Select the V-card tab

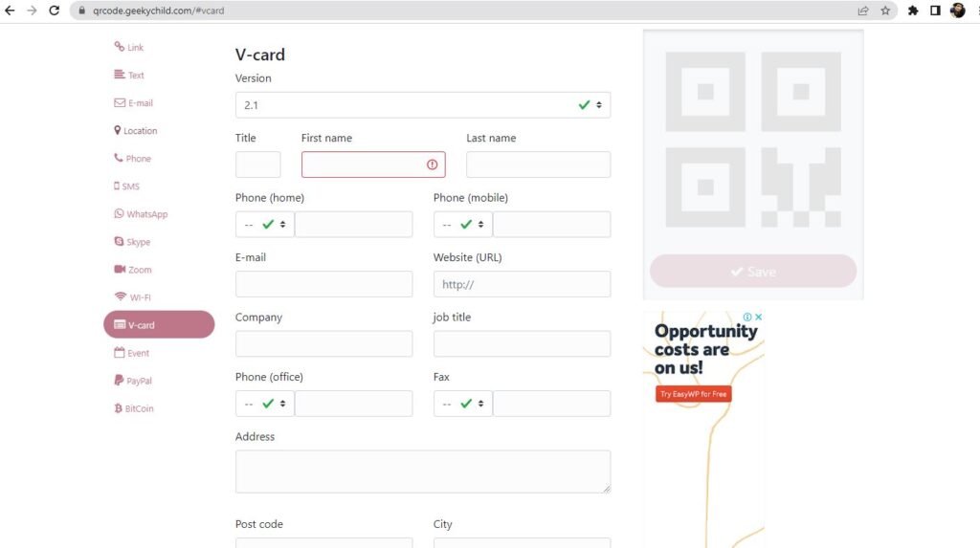coord(159,324)
